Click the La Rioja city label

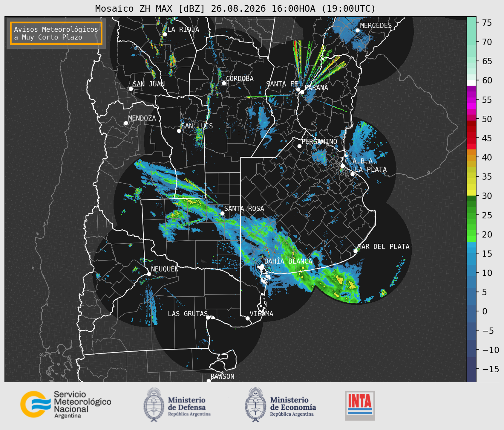coord(183,29)
